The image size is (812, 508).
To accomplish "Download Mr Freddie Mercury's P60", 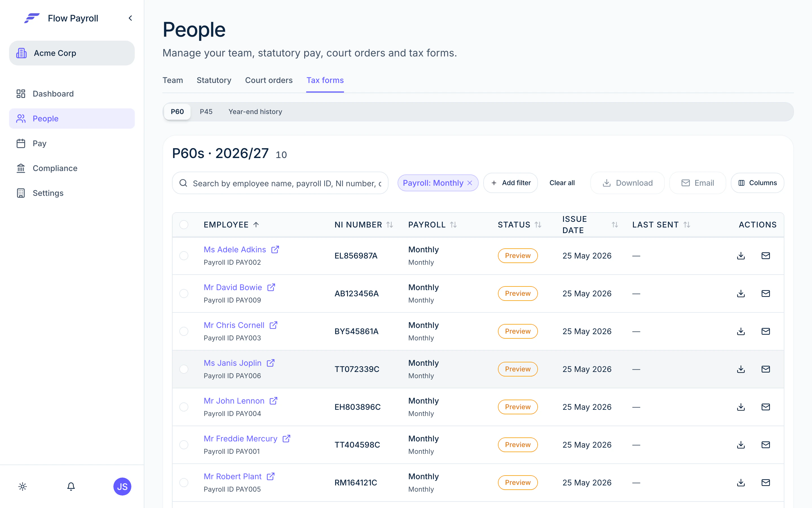I will pyautogui.click(x=741, y=445).
